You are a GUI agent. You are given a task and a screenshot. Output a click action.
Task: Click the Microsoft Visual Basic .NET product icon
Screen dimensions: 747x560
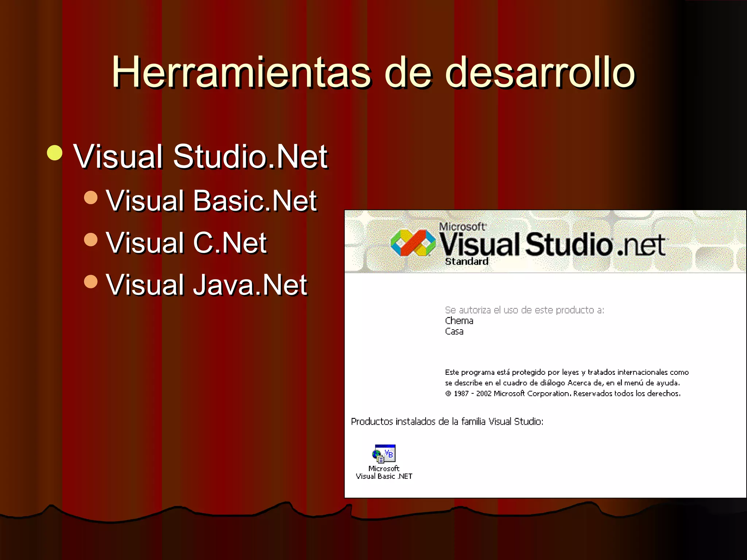click(384, 454)
